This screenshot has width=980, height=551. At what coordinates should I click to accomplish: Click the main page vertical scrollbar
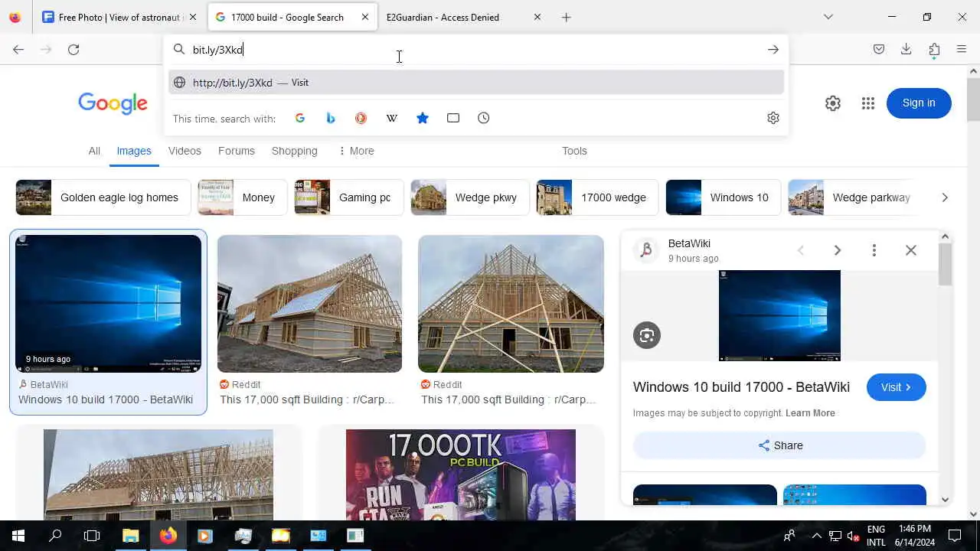(x=973, y=99)
